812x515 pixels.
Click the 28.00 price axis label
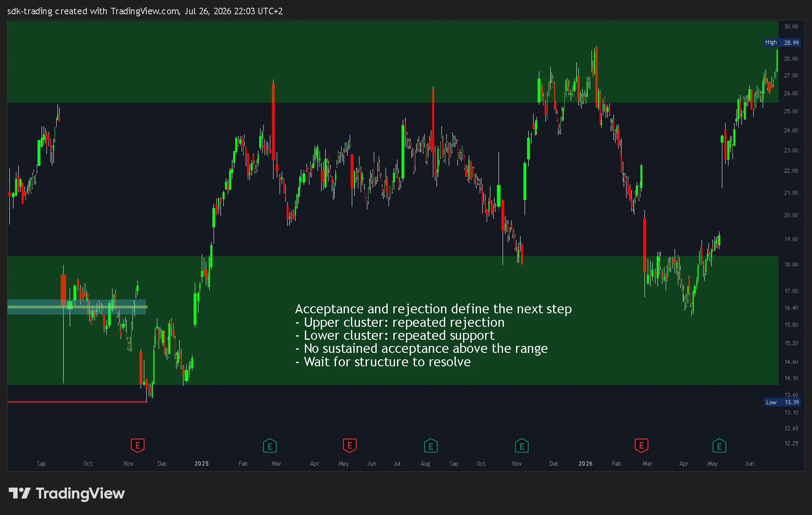tap(791, 59)
